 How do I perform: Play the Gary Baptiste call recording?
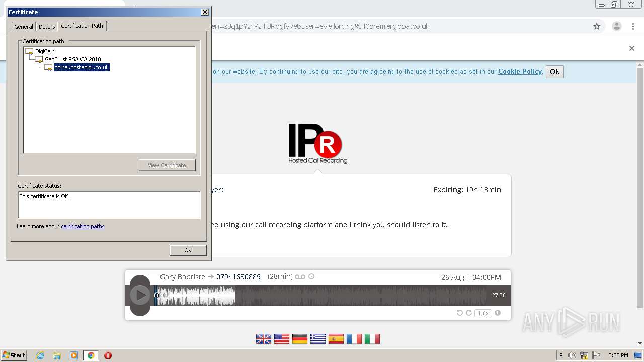(x=140, y=295)
